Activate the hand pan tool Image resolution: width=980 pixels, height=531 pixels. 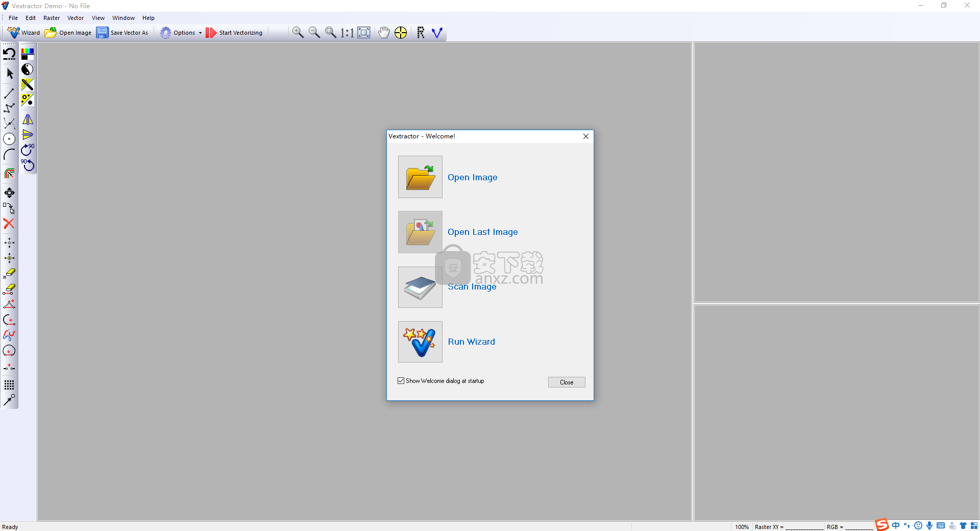point(384,33)
